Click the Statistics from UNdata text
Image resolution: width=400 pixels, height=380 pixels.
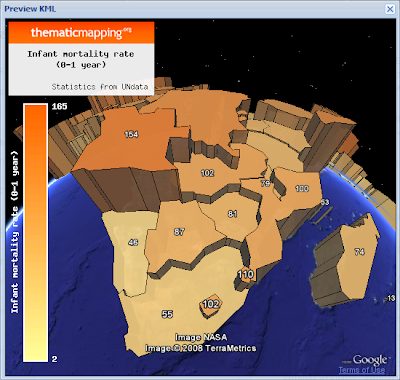coord(100,87)
